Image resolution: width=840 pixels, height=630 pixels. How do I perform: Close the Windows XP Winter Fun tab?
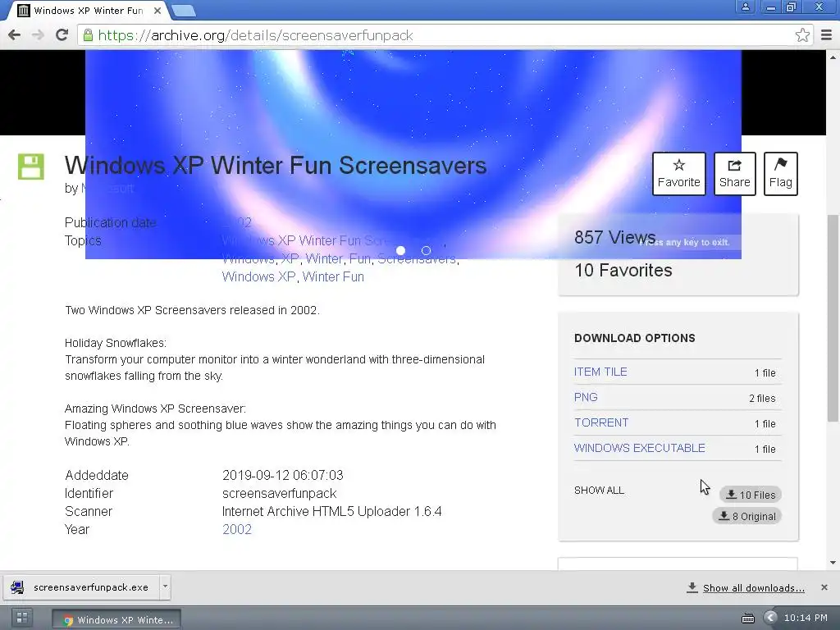point(157,10)
